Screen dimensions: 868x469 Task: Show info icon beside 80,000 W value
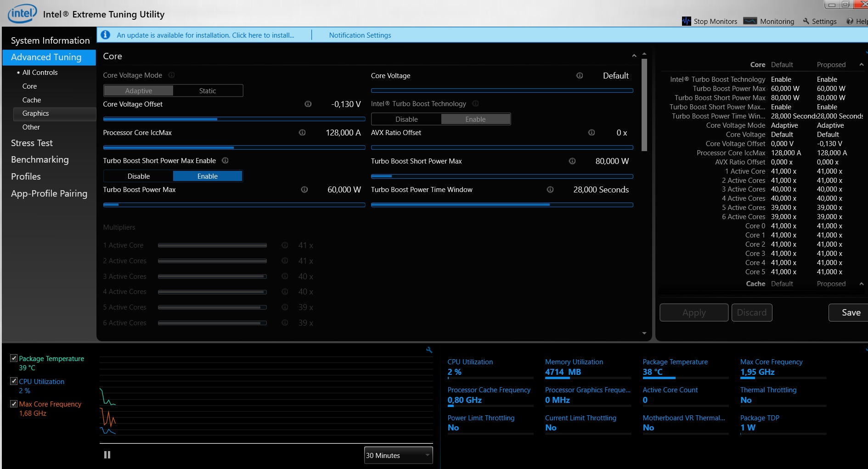572,161
